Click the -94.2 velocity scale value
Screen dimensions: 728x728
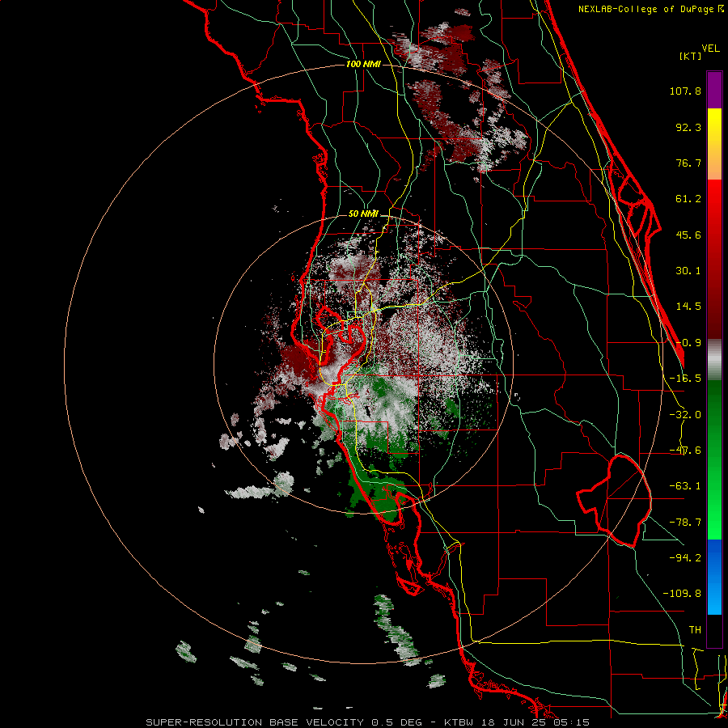click(685, 557)
